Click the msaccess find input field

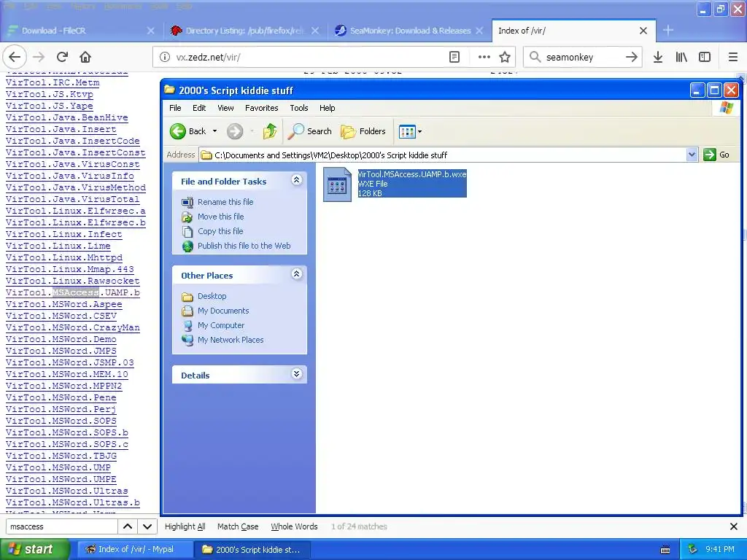pos(62,526)
